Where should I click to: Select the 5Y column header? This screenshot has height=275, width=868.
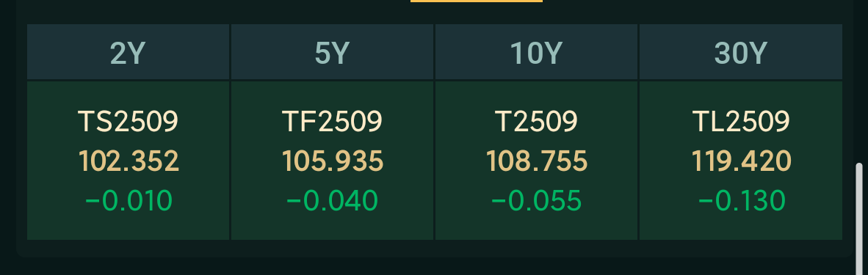[x=332, y=52]
